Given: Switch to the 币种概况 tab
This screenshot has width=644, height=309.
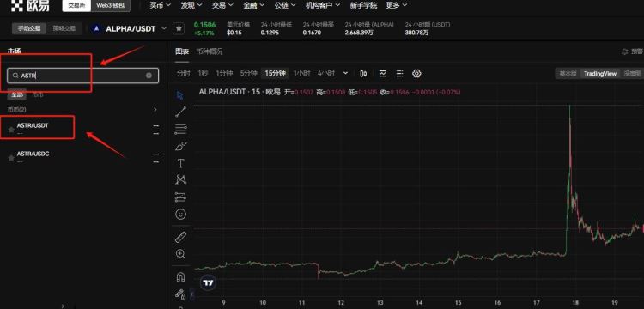Looking at the screenshot, I should click(x=210, y=51).
